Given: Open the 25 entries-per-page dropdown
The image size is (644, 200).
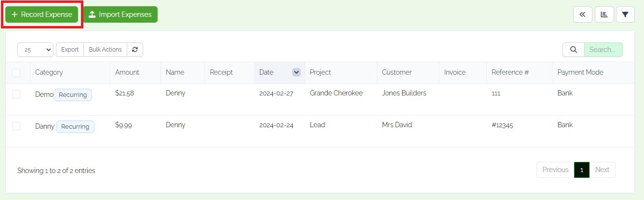Looking at the screenshot, I should pyautogui.click(x=35, y=50).
